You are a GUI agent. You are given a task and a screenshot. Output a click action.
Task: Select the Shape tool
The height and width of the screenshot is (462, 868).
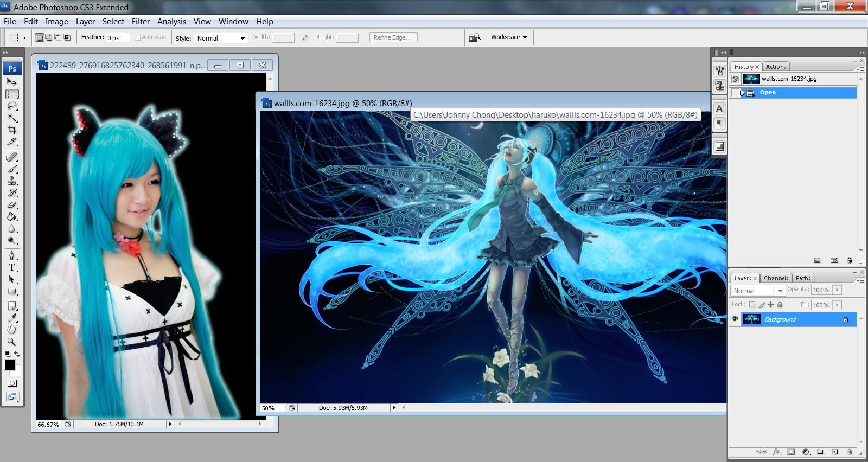12,292
